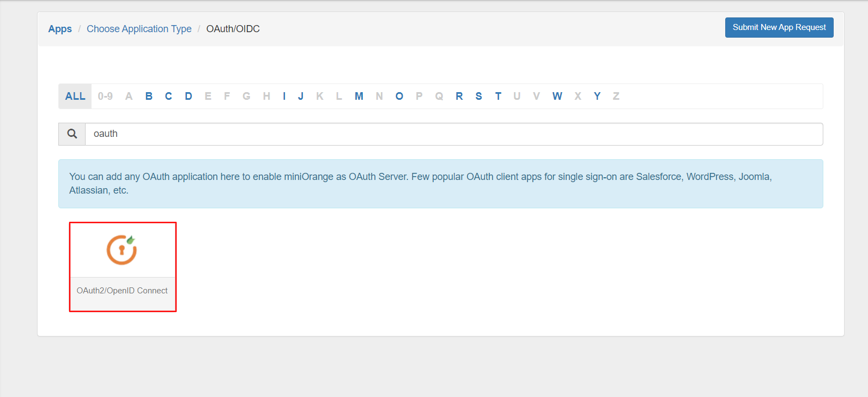This screenshot has width=868, height=397.
Task: Filter apps by letter T
Action: tap(498, 97)
